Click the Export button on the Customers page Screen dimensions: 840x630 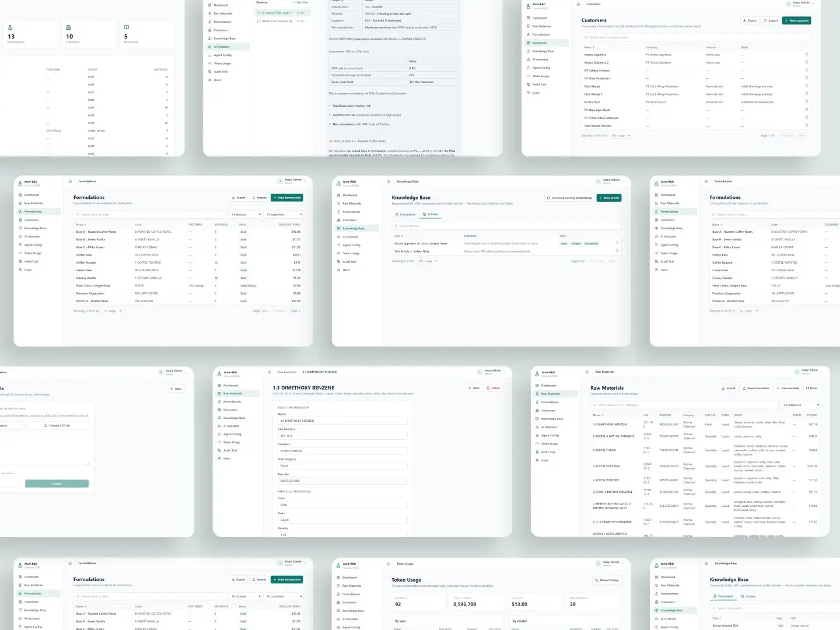pyautogui.click(x=750, y=20)
